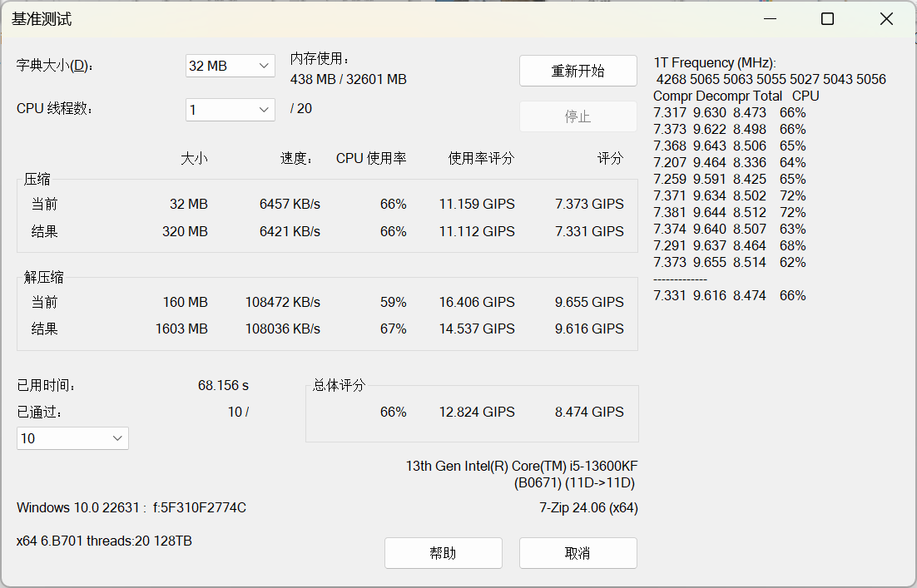Click the decompression usage rating 16.406 GIPS
917x588 pixels.
pyautogui.click(x=477, y=302)
